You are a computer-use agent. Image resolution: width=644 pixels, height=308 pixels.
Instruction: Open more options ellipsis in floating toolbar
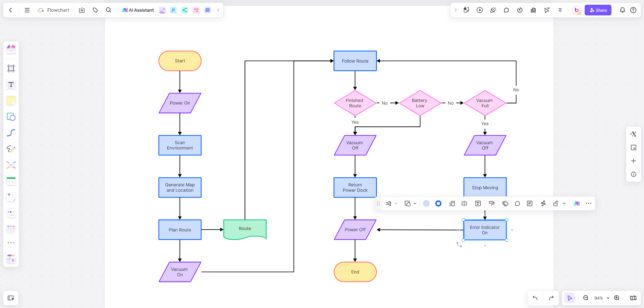589,203
